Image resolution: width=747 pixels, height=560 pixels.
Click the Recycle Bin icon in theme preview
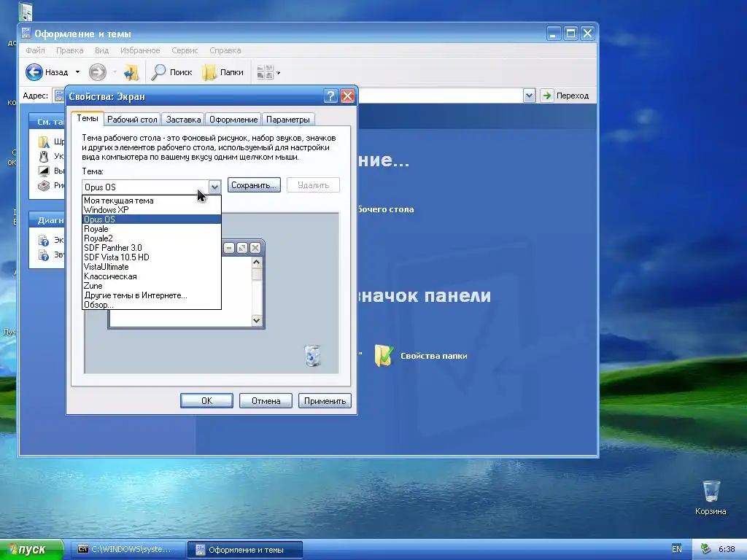[x=312, y=356]
